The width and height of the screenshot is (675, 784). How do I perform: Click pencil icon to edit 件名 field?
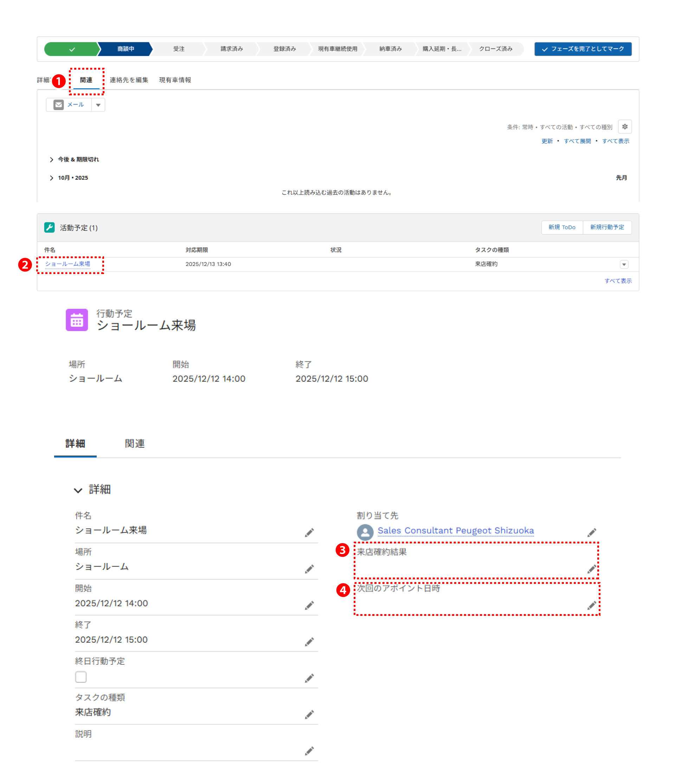pos(309,533)
